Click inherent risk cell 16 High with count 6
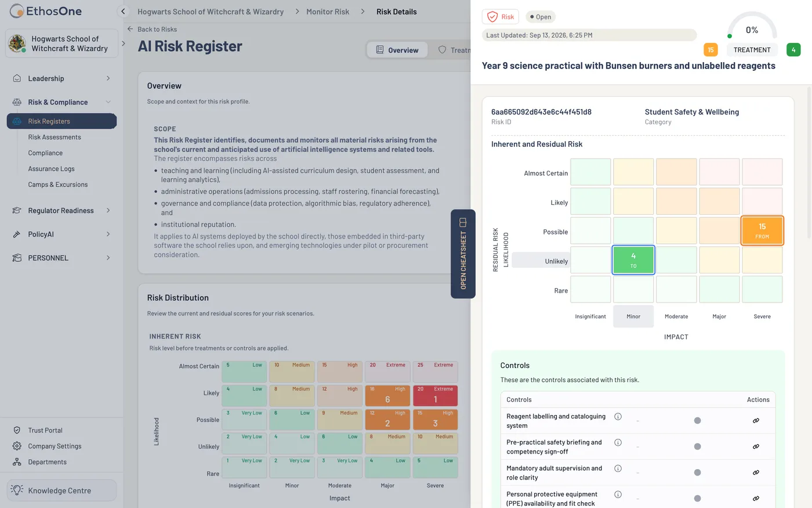 click(x=387, y=395)
